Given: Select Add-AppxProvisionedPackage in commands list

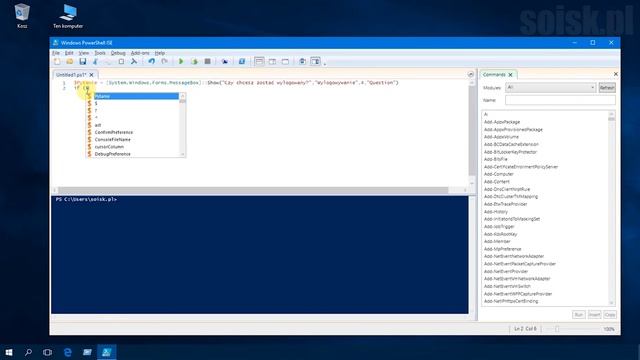Looking at the screenshot, I should (x=513, y=129).
